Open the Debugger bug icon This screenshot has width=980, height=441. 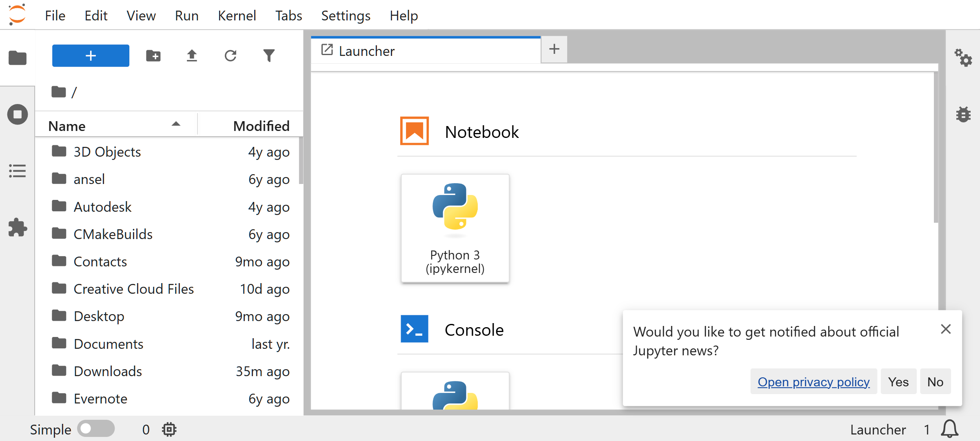[x=963, y=115]
